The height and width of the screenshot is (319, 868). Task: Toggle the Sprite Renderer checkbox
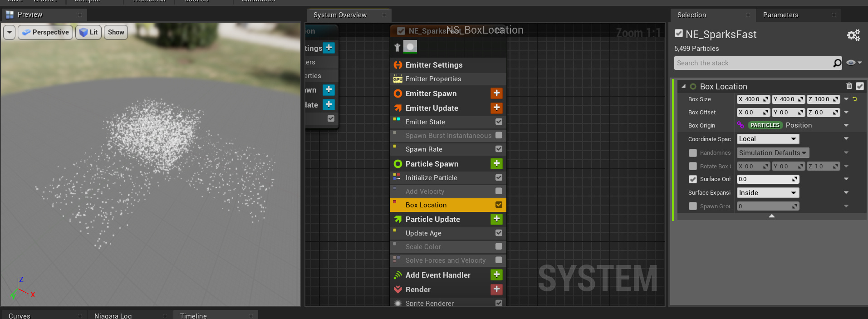pyautogui.click(x=499, y=303)
